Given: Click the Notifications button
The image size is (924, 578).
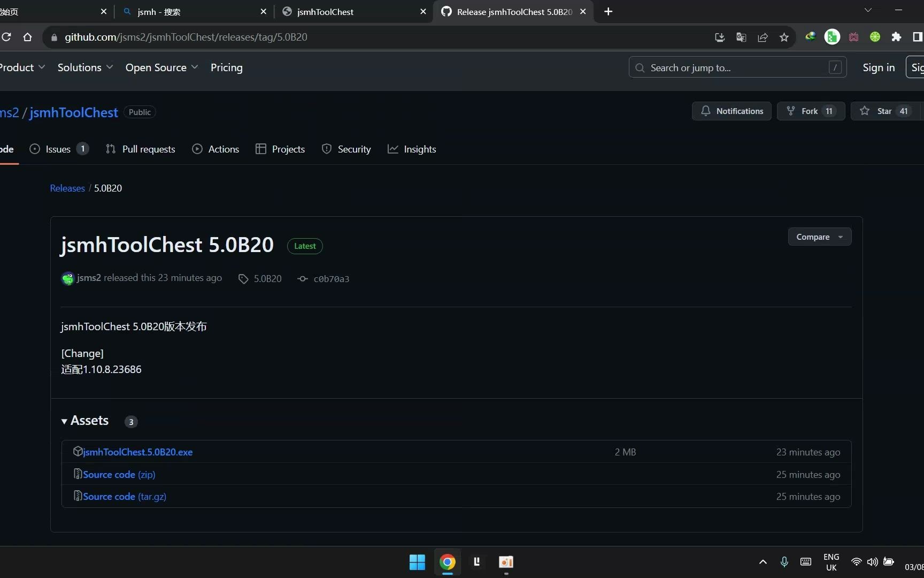Looking at the screenshot, I should point(731,111).
